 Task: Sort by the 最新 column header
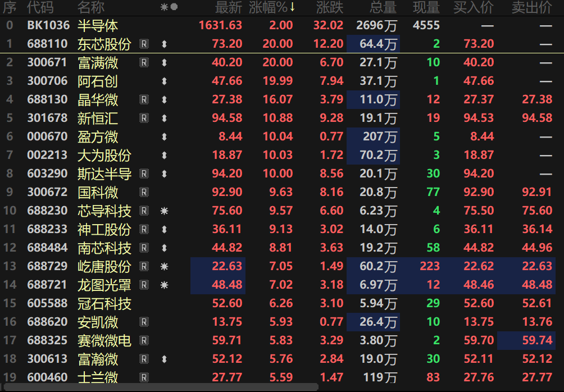(229, 7)
